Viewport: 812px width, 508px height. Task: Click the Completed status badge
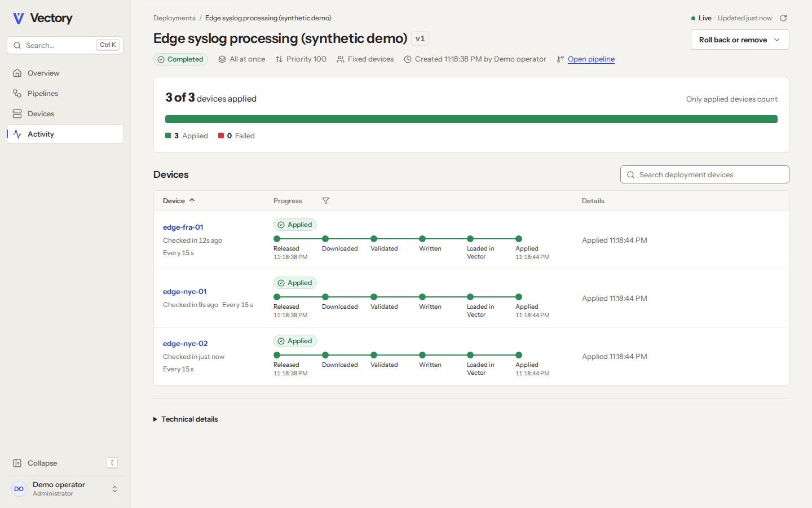coord(180,59)
